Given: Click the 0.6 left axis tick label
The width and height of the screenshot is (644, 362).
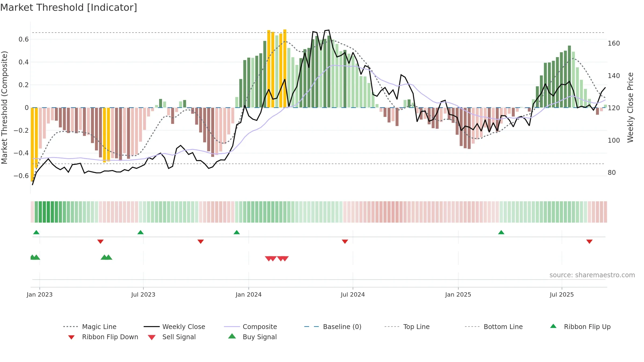Looking at the screenshot, I should [x=24, y=39].
